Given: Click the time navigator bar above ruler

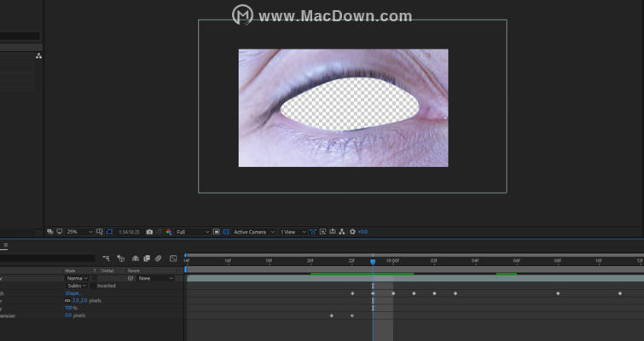Looking at the screenshot, I should point(415,255).
